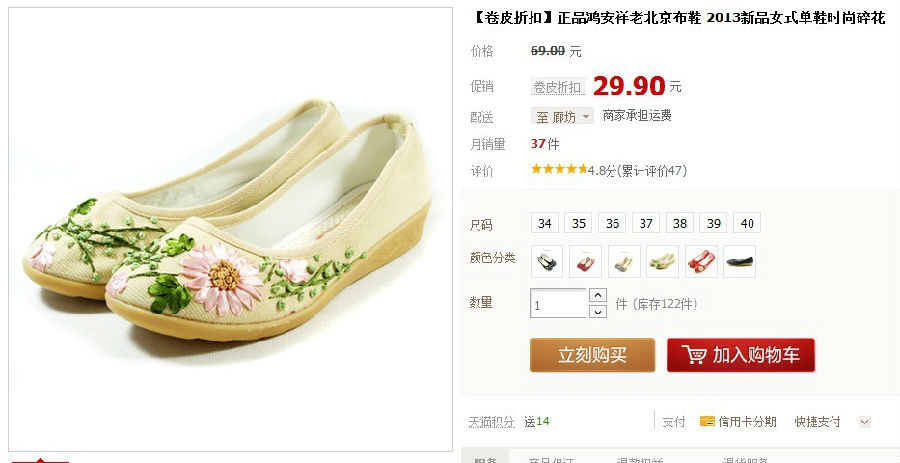The image size is (900, 463).
Task: Click the 加入购物车 add to cart button
Action: 740,355
